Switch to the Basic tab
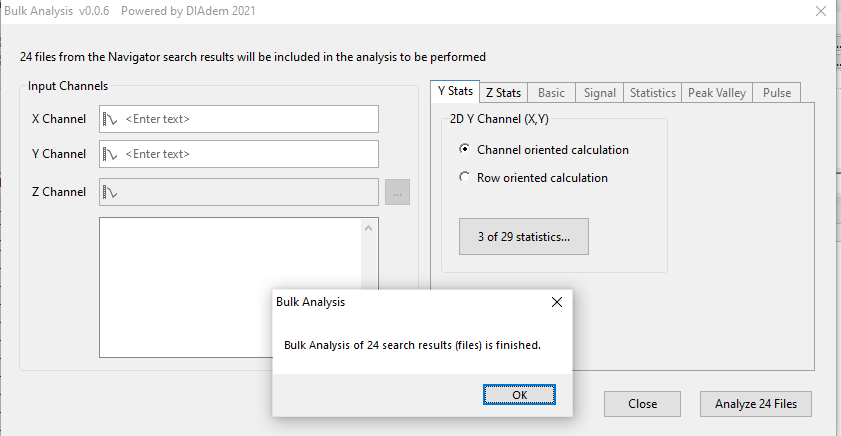Image resolution: width=841 pixels, height=436 pixels. (551, 93)
